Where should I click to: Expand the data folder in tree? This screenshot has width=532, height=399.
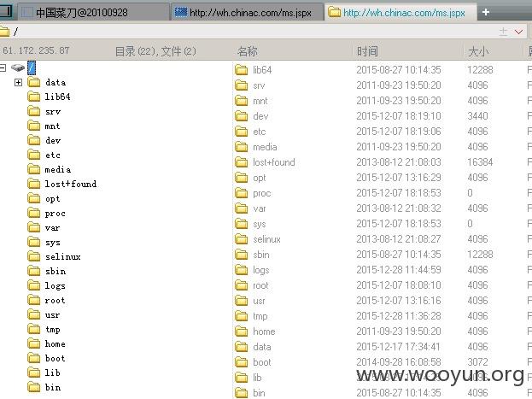point(18,82)
